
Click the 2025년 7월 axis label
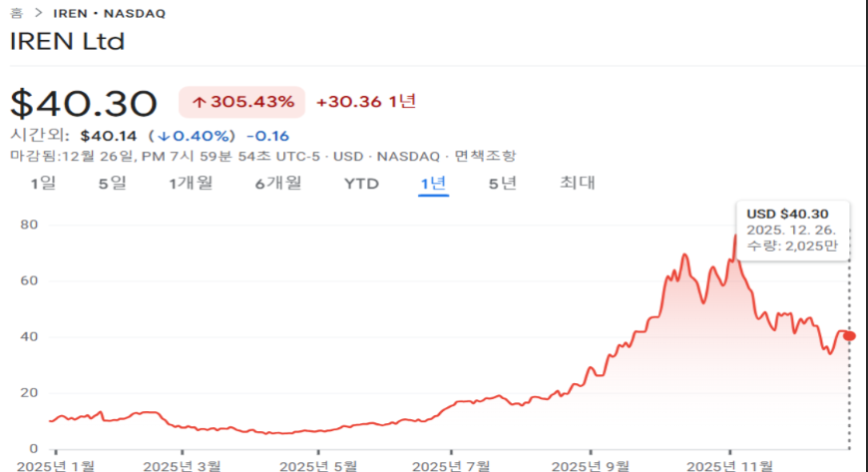(451, 466)
